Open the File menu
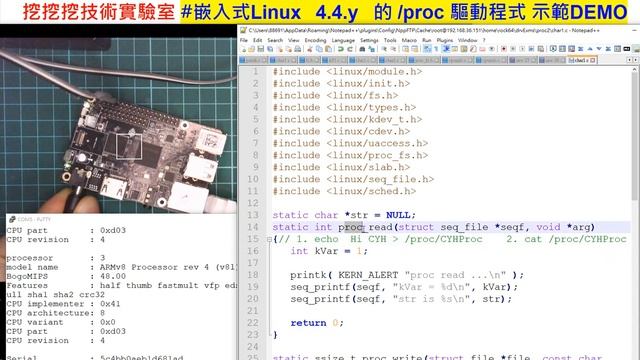 click(244, 40)
